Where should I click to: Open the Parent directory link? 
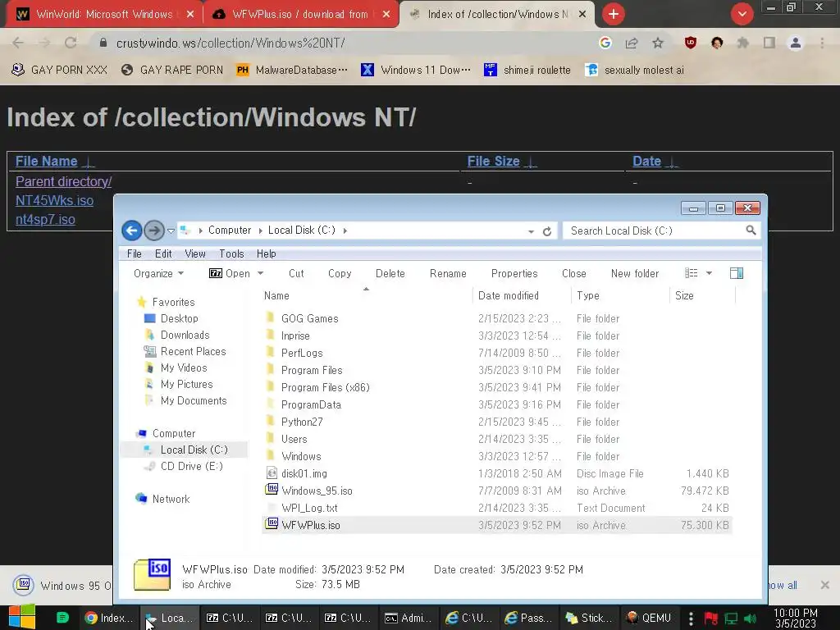click(x=64, y=181)
